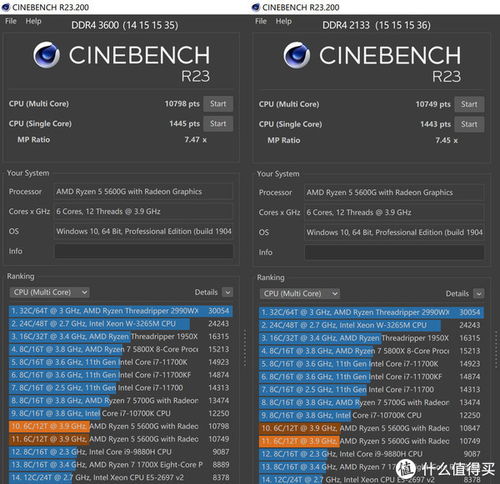Click the MP Ratio 7.45 x value, right window

tap(447, 140)
